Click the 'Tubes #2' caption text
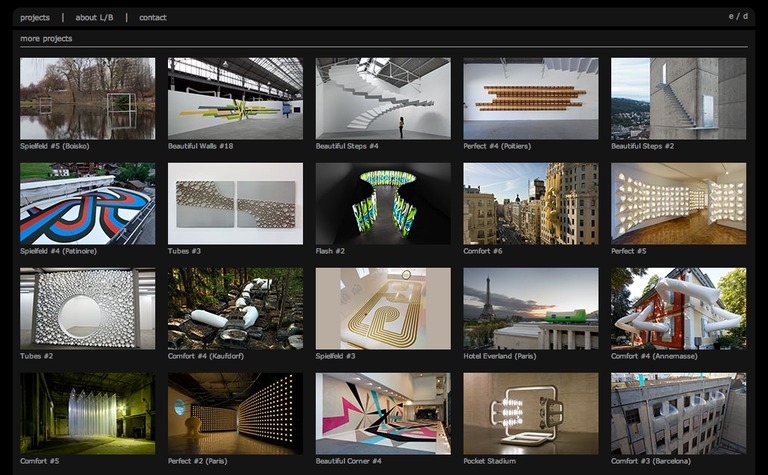The width and height of the screenshot is (768, 475). tap(37, 356)
